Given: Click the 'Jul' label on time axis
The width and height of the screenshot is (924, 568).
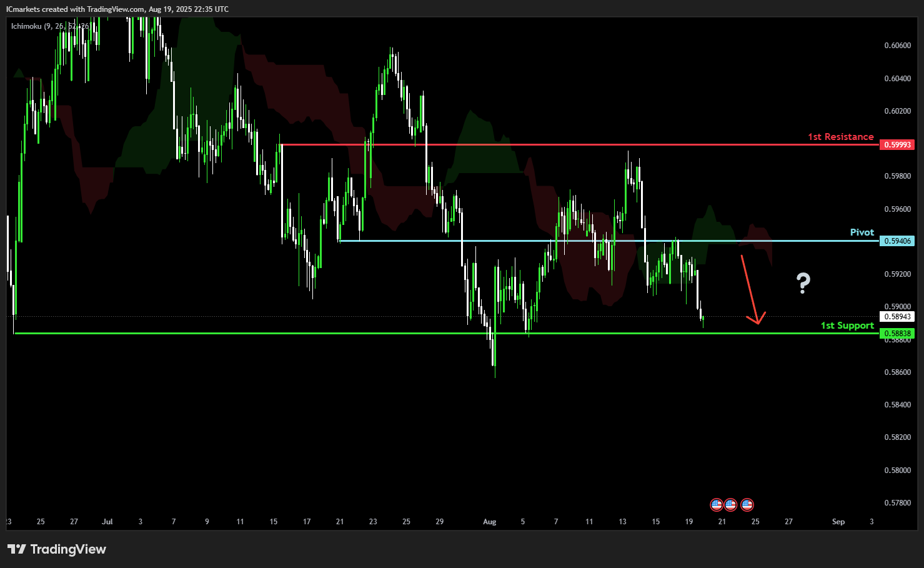Looking at the screenshot, I should point(107,522).
